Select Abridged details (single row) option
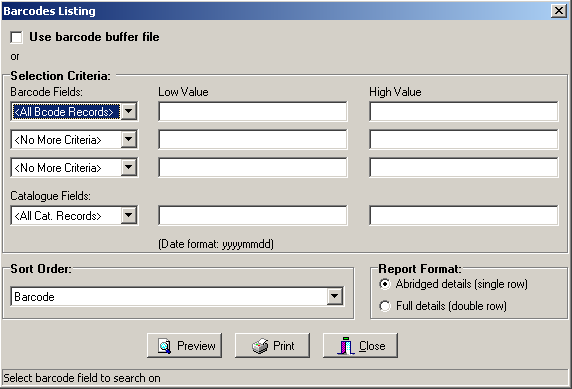This screenshot has width=572, height=389. 385,284
